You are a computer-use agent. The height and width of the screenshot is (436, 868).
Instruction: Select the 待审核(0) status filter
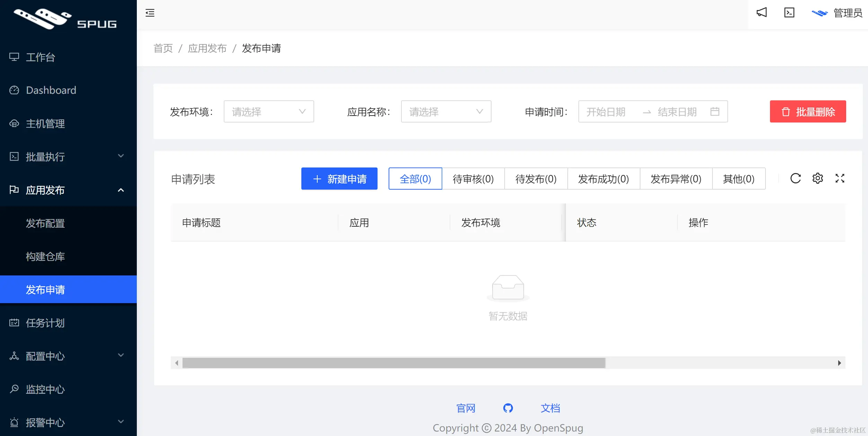tap(473, 179)
